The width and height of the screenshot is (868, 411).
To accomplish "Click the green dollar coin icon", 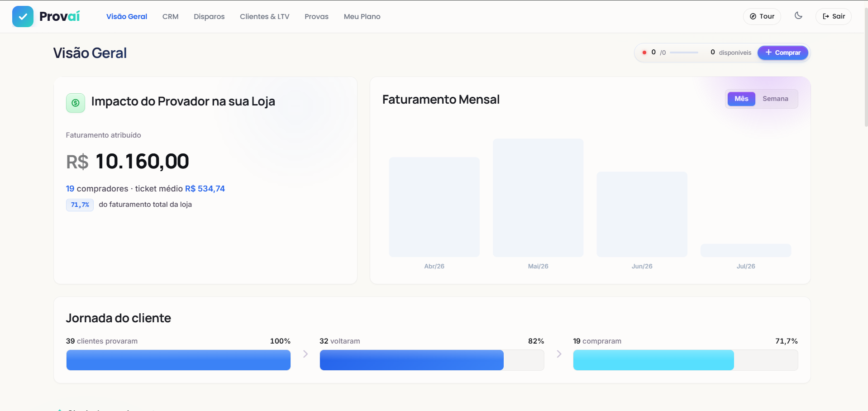I will [76, 103].
